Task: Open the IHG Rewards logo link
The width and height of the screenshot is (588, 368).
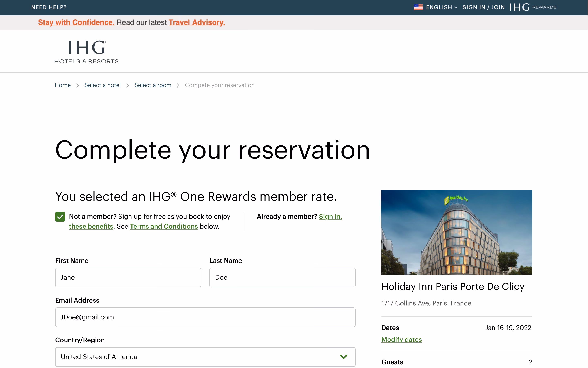Action: tap(533, 7)
